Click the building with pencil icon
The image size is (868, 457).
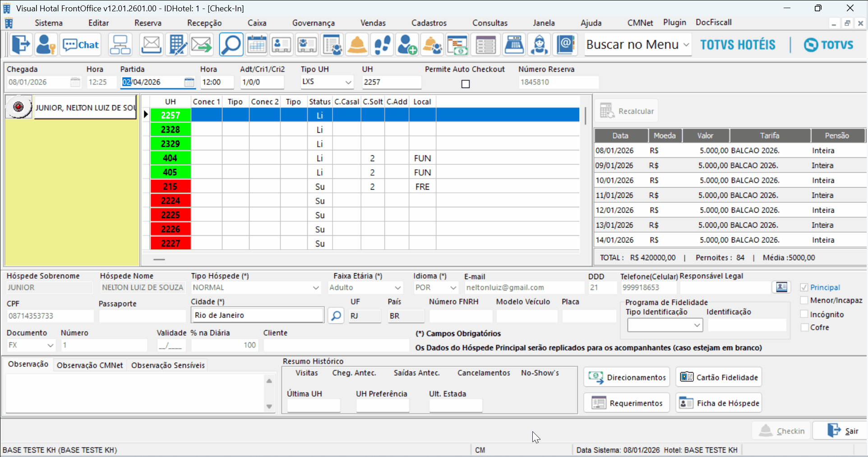(176, 45)
